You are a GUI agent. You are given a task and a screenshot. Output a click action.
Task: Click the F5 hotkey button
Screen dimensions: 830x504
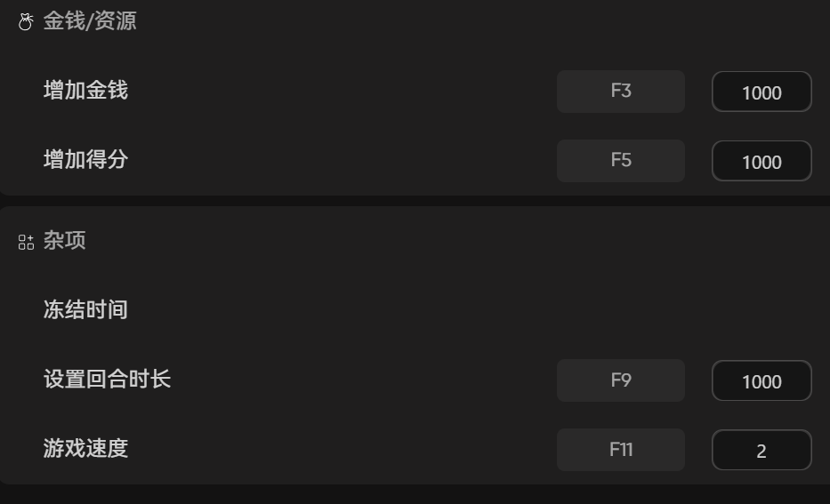point(620,161)
